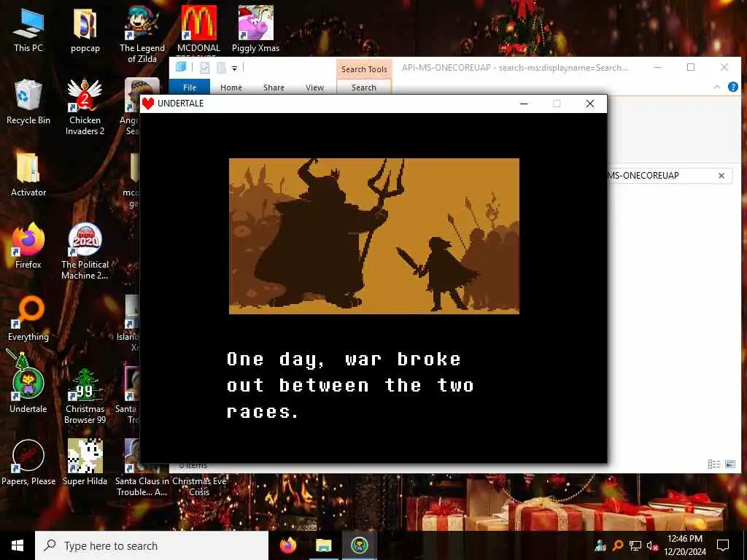The image size is (747, 560).
Task: Open the Windows Start menu
Action: pos(18,545)
